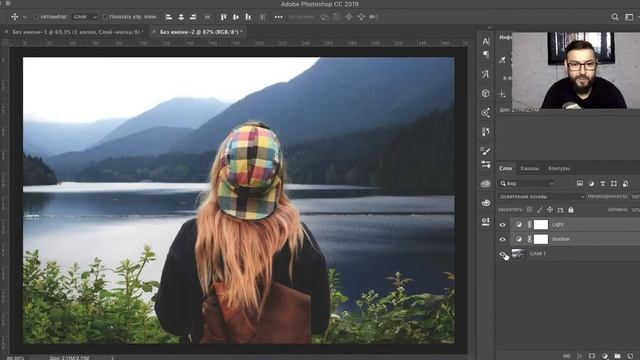This screenshot has height=360, width=640.
Task: Select the layer named Shadow
Action: click(560, 239)
